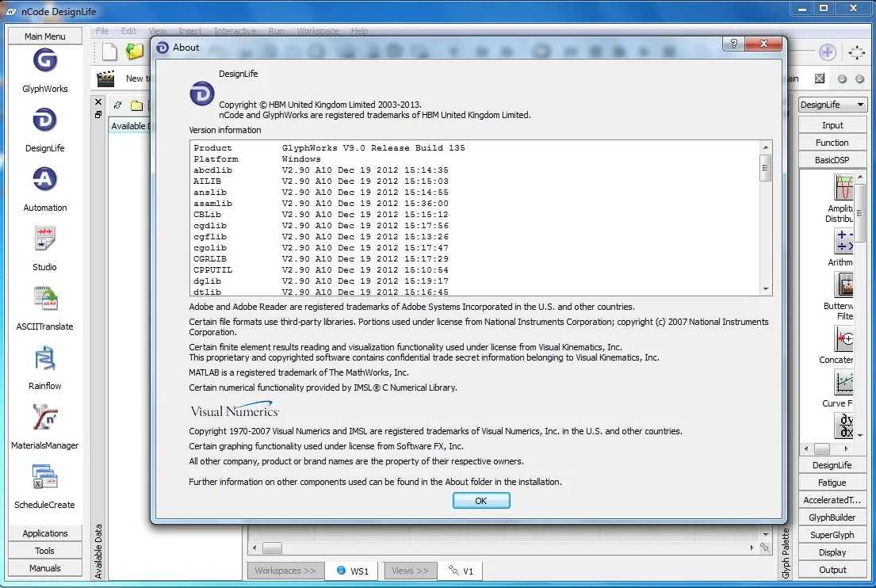Start the ASCIITranslate utility icon
Viewport: 876px width, 588px height.
45,299
